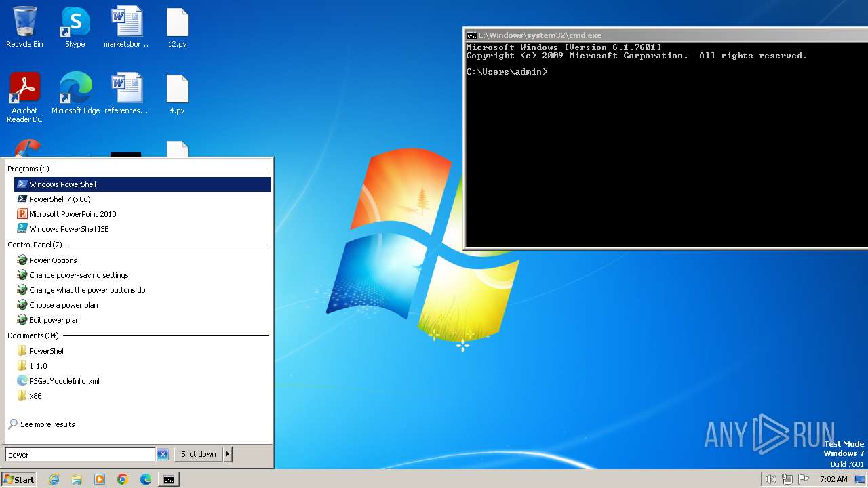Screen dimensions: 868x488
Task: Open Microsoft Edge from taskbar
Action: click(146, 479)
